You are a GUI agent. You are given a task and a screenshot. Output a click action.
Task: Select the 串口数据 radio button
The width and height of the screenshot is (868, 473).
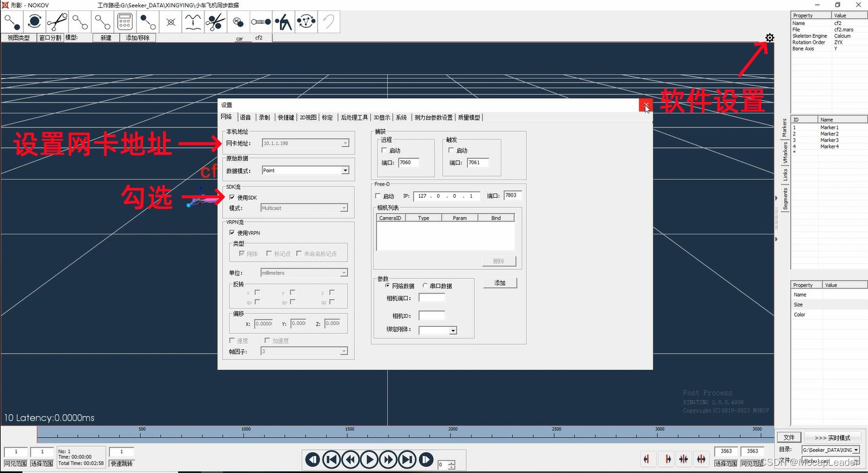(425, 286)
